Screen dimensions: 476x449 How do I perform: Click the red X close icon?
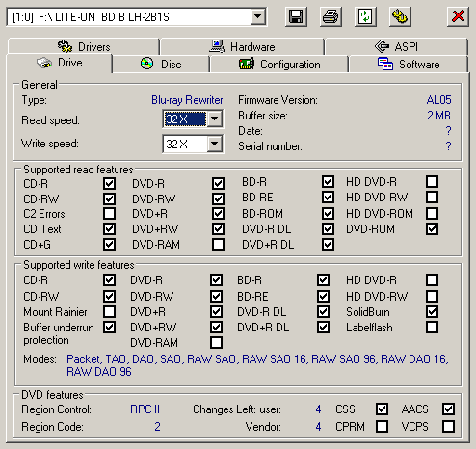[458, 16]
